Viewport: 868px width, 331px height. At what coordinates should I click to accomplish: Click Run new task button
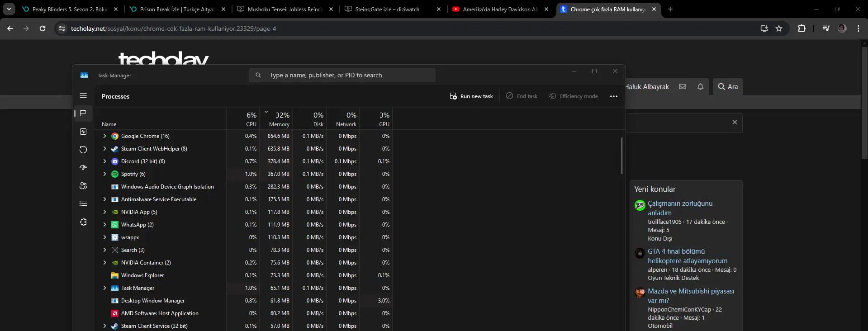(x=471, y=96)
